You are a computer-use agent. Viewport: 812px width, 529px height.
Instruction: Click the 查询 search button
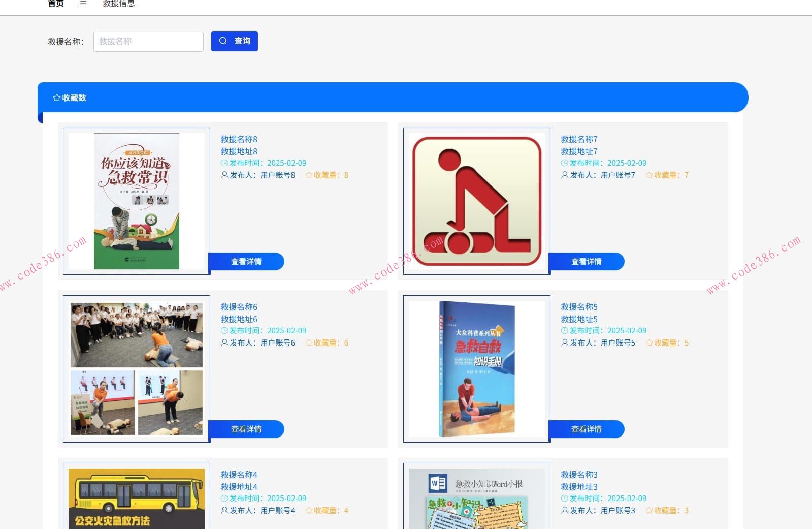tap(235, 41)
